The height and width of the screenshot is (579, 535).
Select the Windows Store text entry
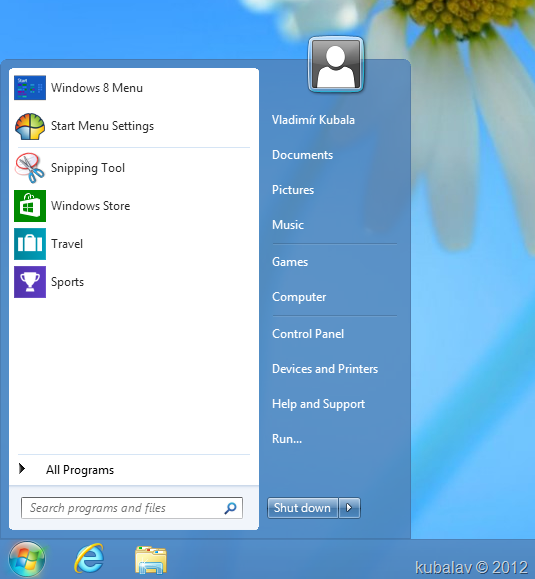pyautogui.click(x=90, y=206)
